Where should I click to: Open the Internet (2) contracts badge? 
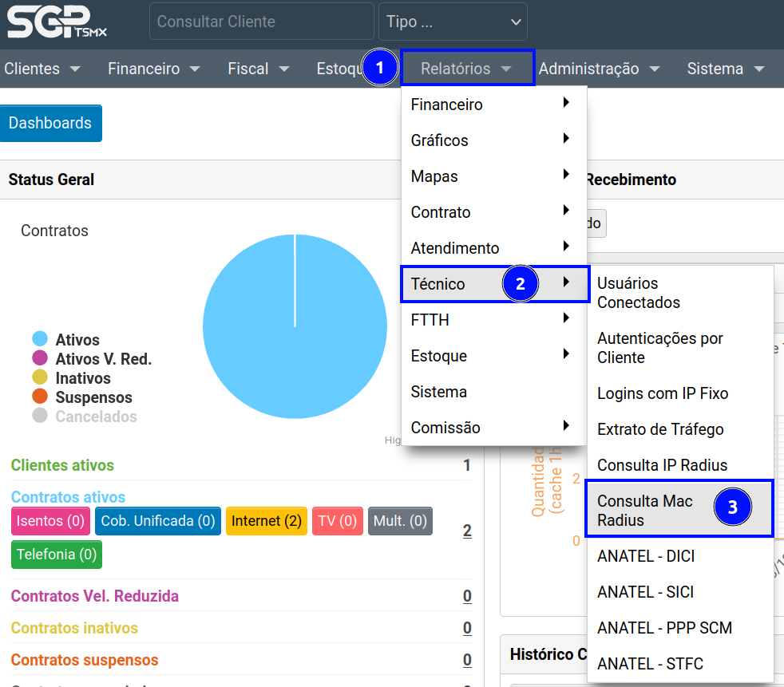266,521
